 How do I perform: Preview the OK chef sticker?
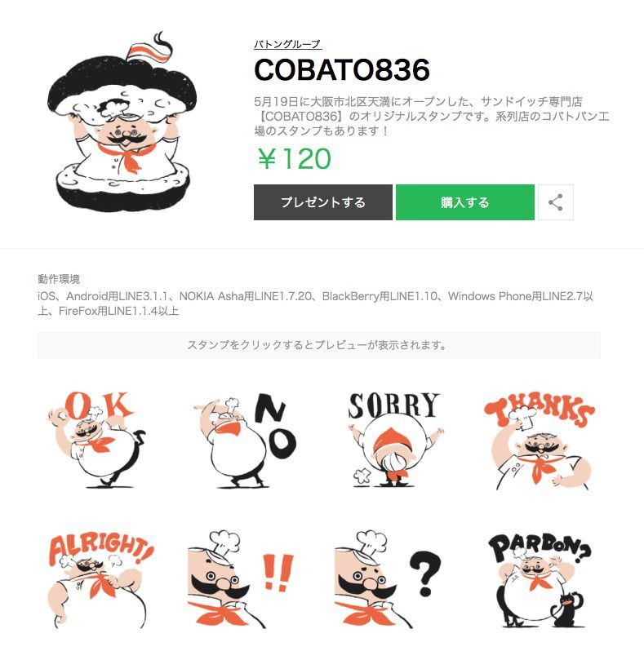[97, 440]
